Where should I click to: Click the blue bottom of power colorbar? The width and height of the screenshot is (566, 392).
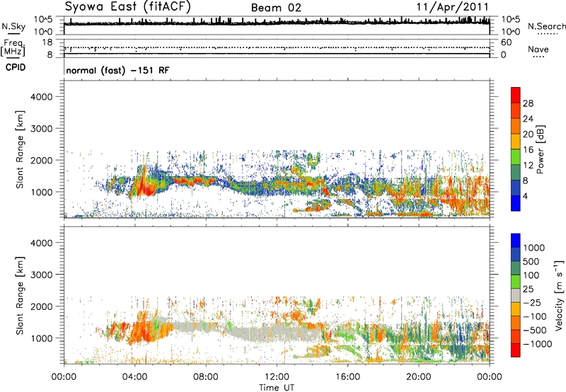516,203
